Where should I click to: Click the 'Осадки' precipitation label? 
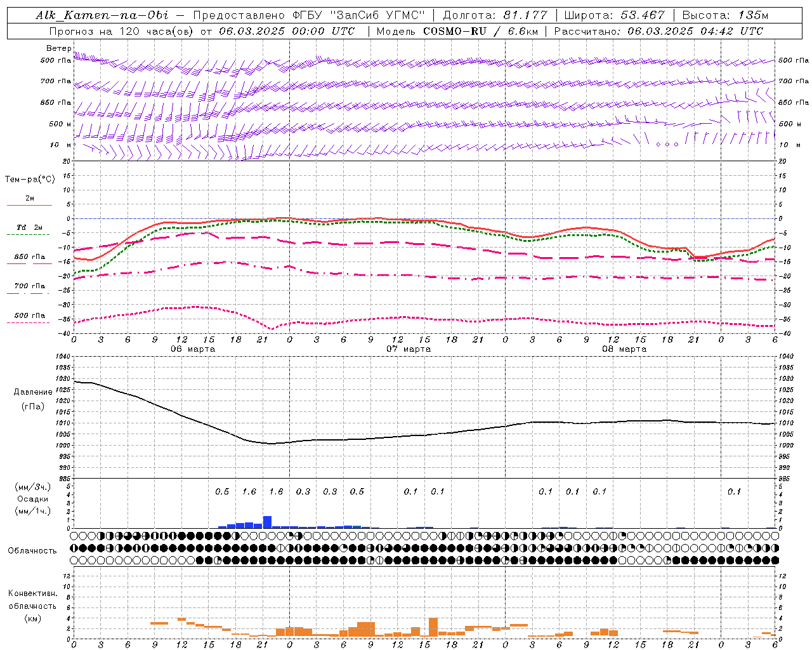[33, 498]
